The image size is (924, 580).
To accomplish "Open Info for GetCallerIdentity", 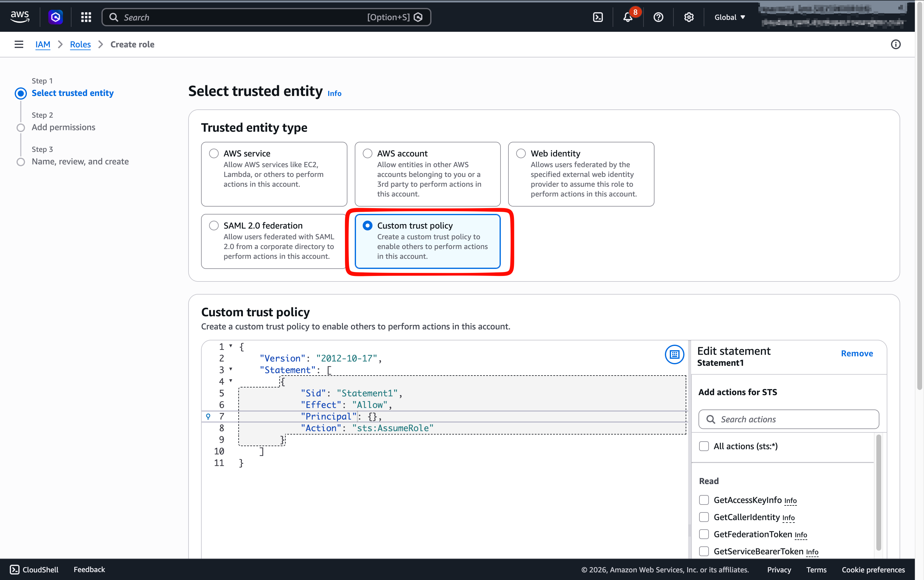I will (788, 518).
